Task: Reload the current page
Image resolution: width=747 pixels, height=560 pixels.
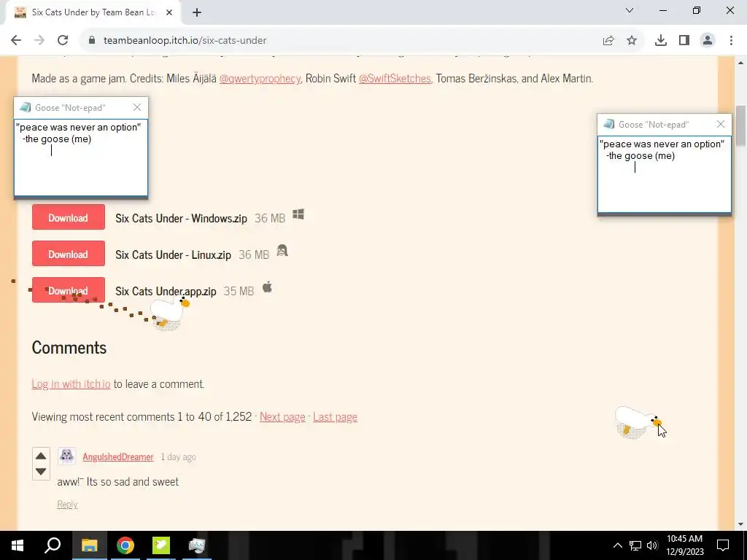Action: coord(63,41)
